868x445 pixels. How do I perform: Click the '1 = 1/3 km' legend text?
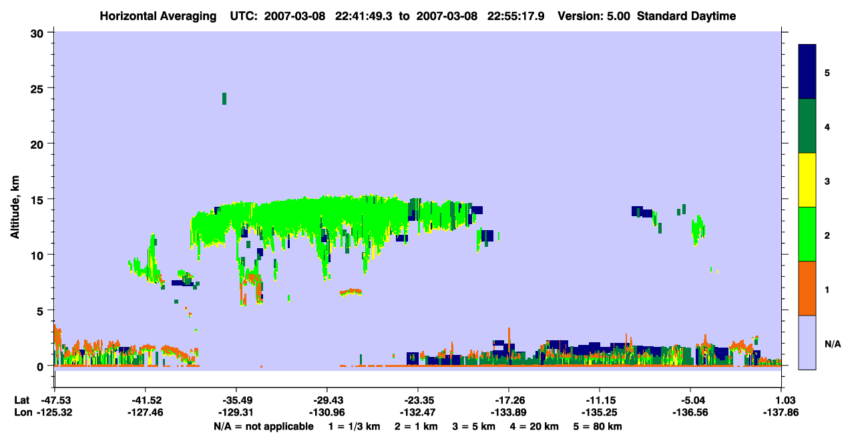[x=355, y=426]
